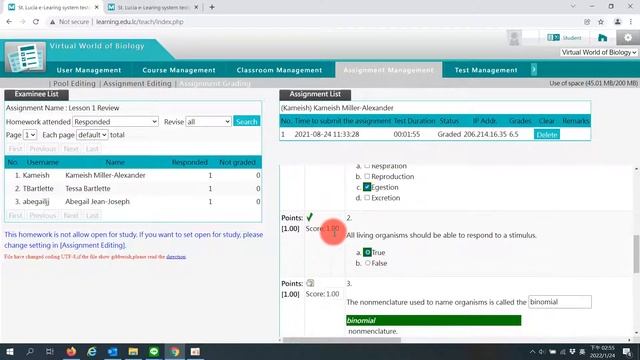Open the Task View taskbar icon
The height and width of the screenshot is (360, 640).
[50, 351]
